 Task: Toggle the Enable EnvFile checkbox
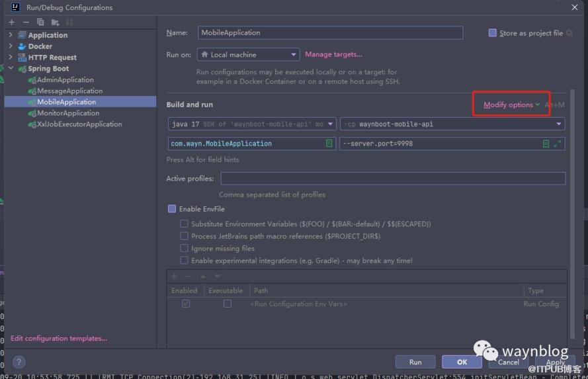172,209
